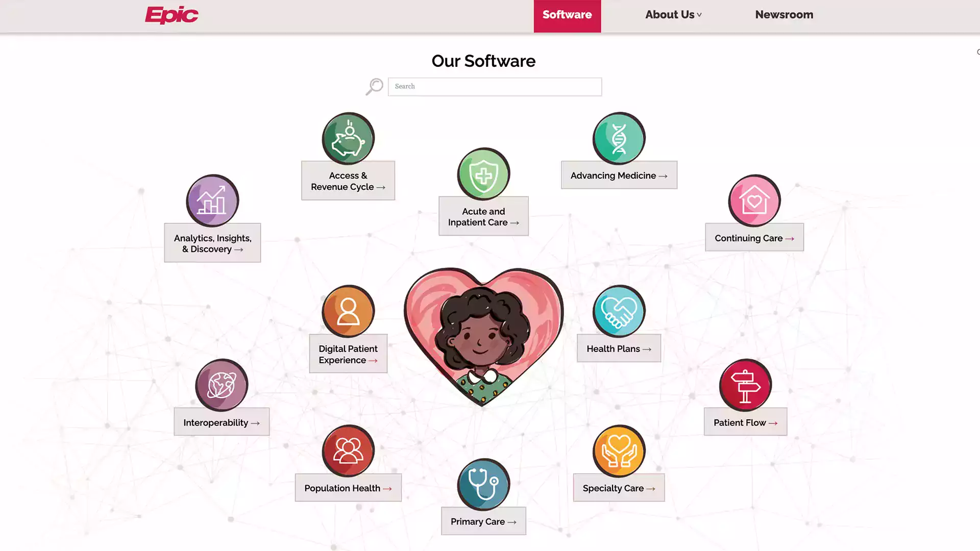Expand the About Us dropdown menu
The image size is (980, 551).
[673, 15]
